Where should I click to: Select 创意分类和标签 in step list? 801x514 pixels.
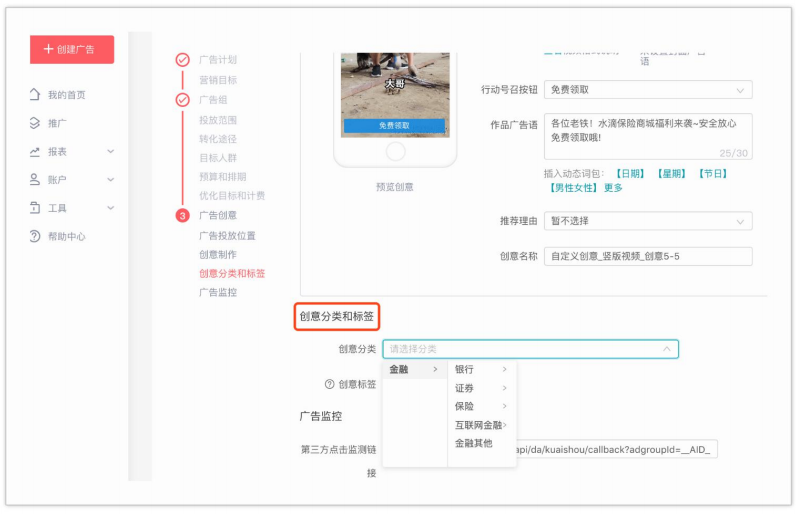click(232, 273)
